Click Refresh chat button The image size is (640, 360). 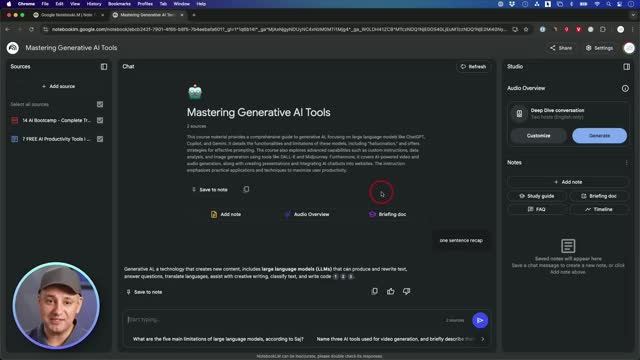(473, 67)
